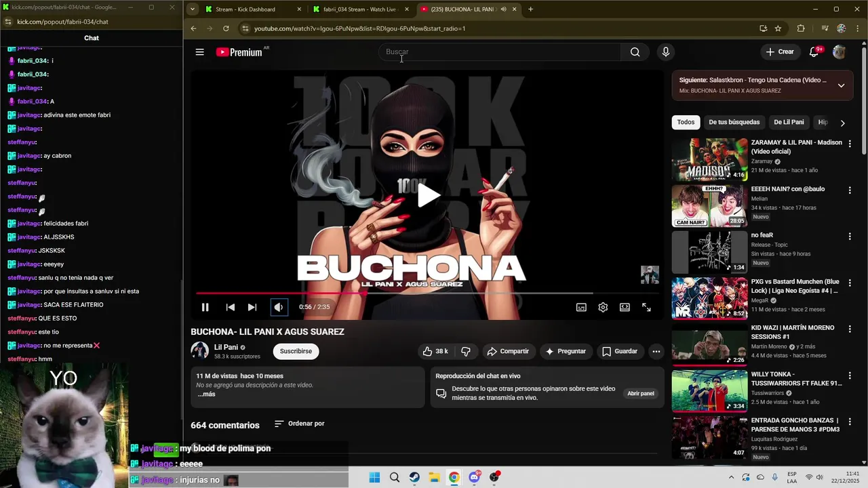Pause the video with the pause button
This screenshot has height=488, width=868.
[x=205, y=307]
